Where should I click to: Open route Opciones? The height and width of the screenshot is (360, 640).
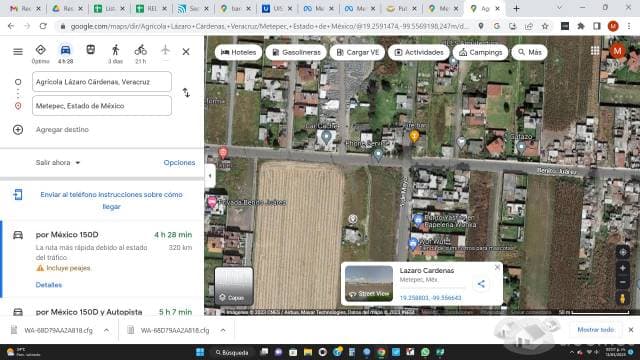coord(179,162)
